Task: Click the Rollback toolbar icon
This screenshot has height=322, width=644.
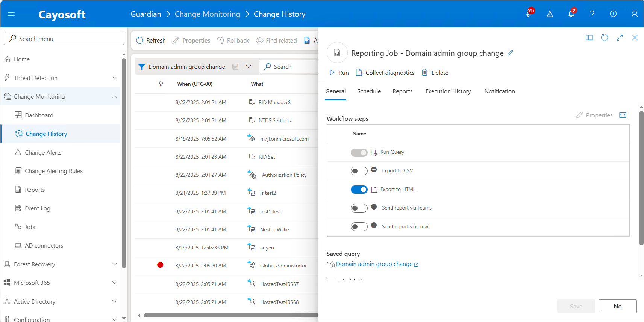Action: click(221, 40)
